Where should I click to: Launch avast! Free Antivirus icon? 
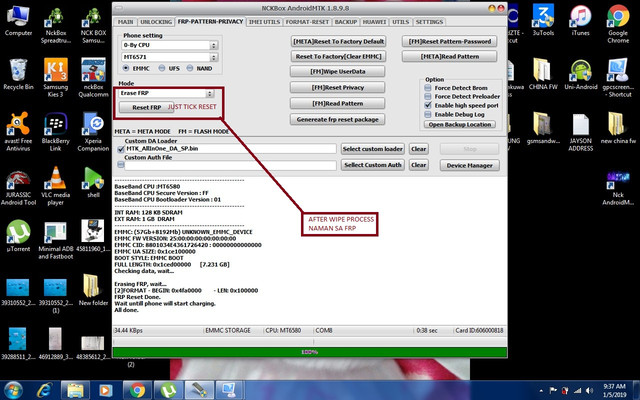click(x=18, y=131)
